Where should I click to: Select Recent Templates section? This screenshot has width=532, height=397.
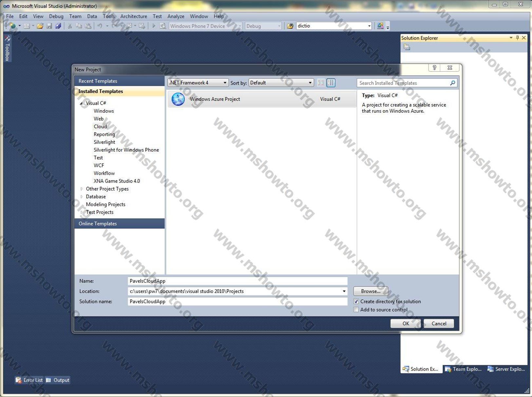120,81
